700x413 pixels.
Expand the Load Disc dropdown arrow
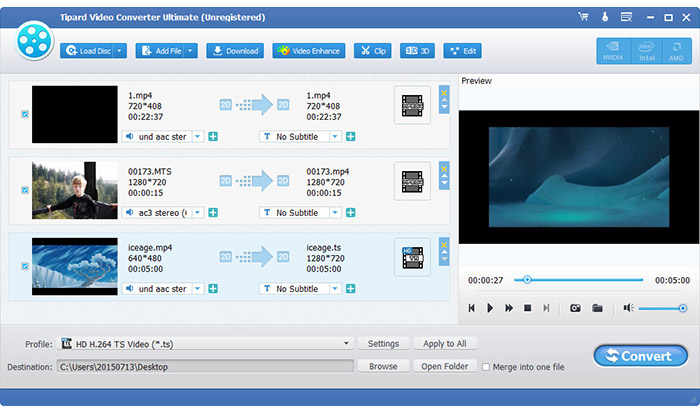[x=120, y=51]
